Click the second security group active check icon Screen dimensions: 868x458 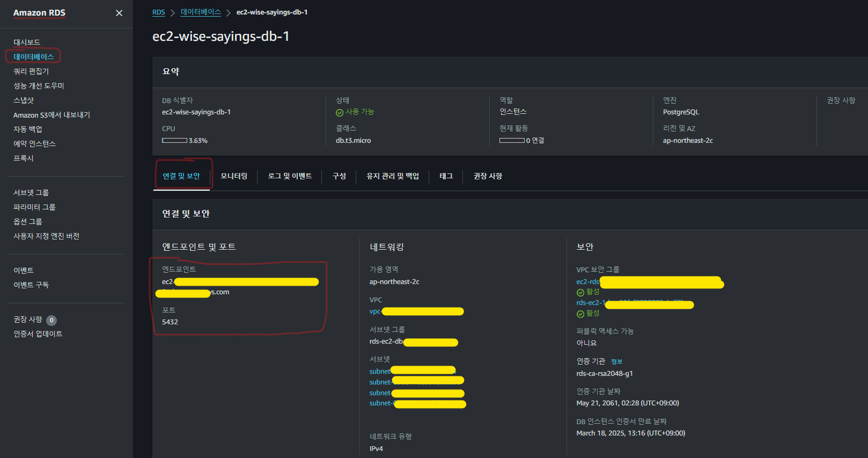click(580, 314)
